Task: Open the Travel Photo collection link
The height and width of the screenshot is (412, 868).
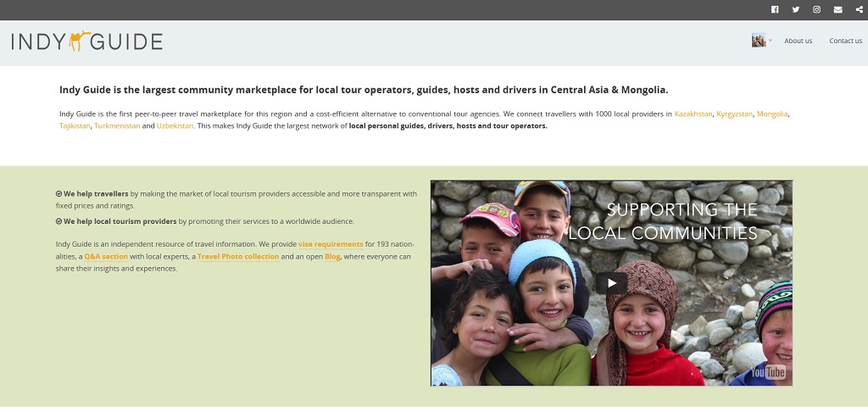Action: (x=238, y=257)
